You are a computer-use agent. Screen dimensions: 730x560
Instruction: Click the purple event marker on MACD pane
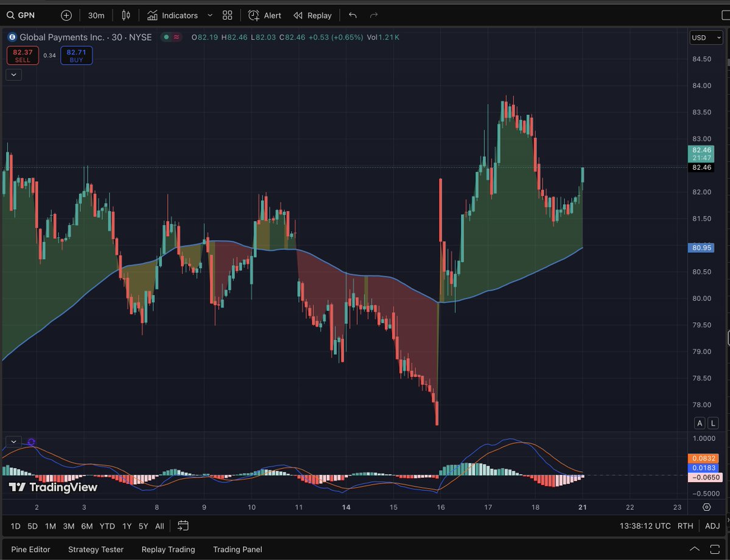(x=32, y=442)
